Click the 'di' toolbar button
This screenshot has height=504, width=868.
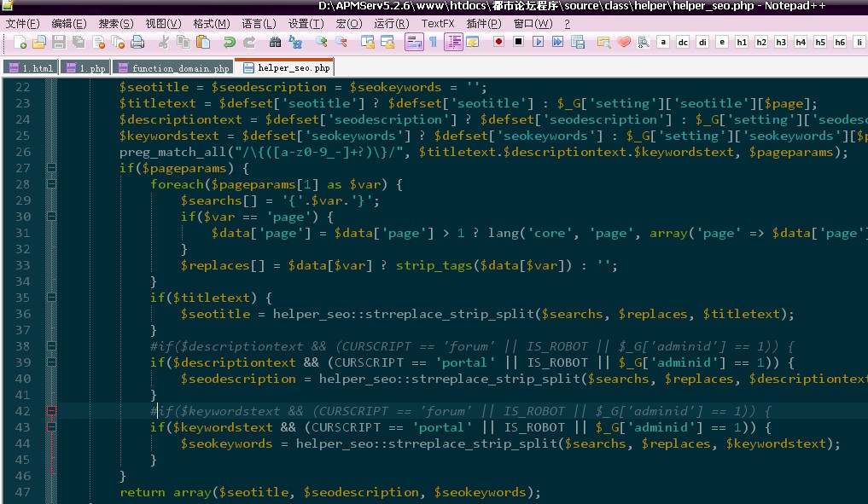point(702,42)
